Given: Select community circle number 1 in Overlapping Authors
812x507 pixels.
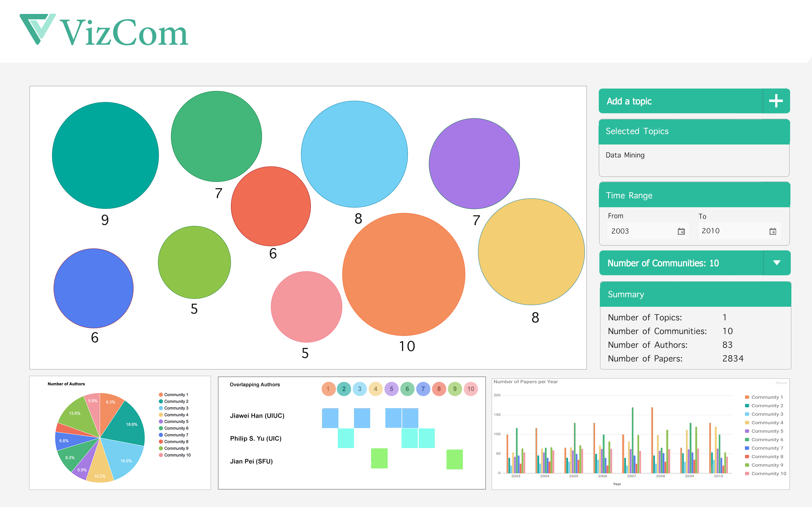Looking at the screenshot, I should pos(328,389).
